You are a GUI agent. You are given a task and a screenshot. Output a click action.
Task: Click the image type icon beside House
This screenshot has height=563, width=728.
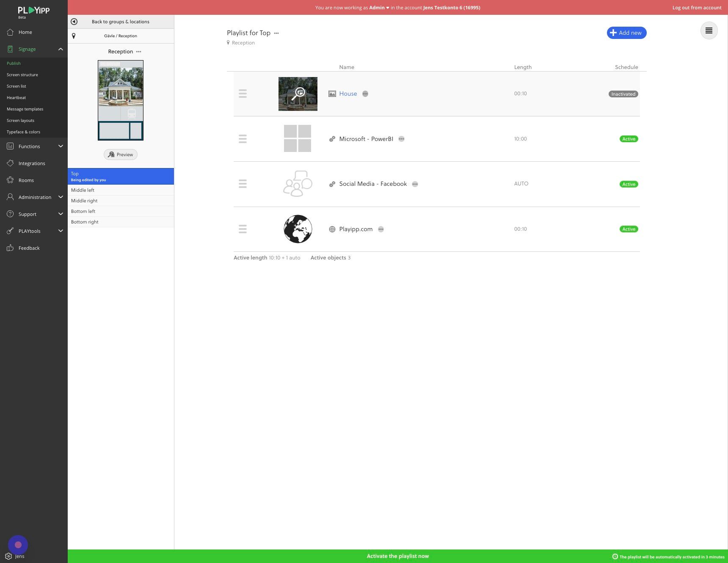point(332,94)
